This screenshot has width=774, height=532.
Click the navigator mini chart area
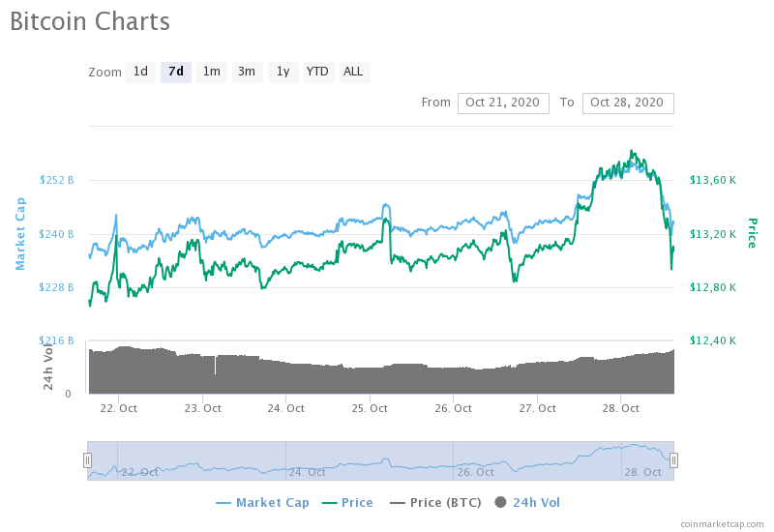pos(377,460)
